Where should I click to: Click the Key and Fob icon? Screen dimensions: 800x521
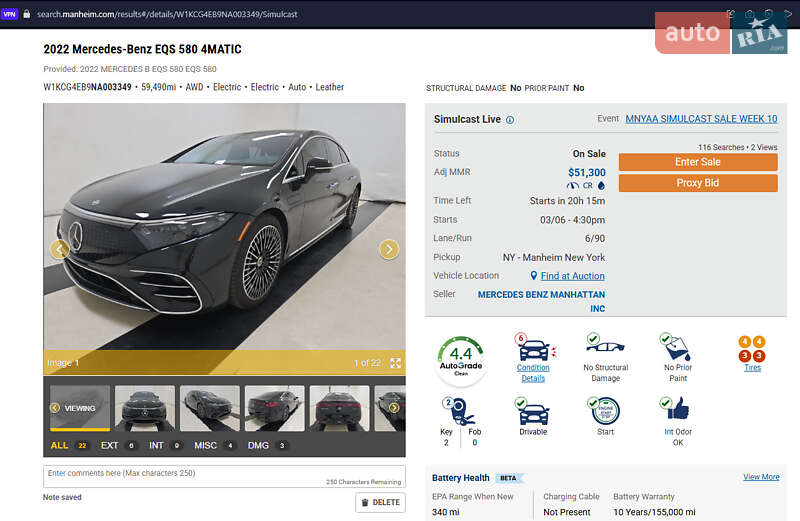460,411
